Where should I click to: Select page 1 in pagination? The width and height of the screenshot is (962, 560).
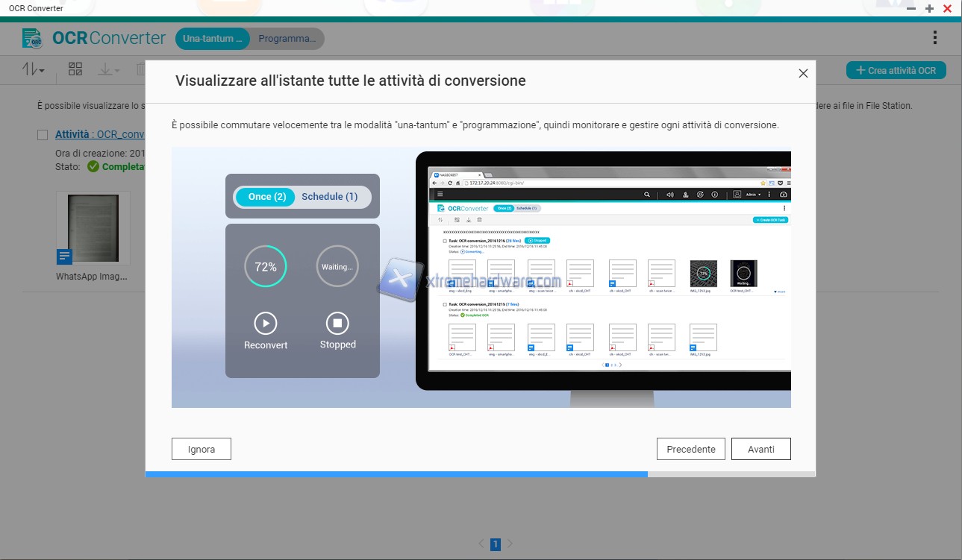(x=495, y=544)
